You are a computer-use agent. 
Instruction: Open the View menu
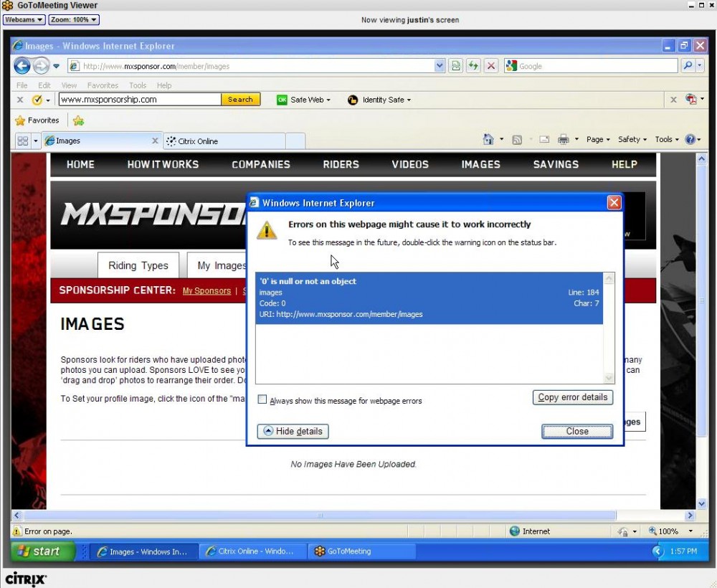[69, 85]
